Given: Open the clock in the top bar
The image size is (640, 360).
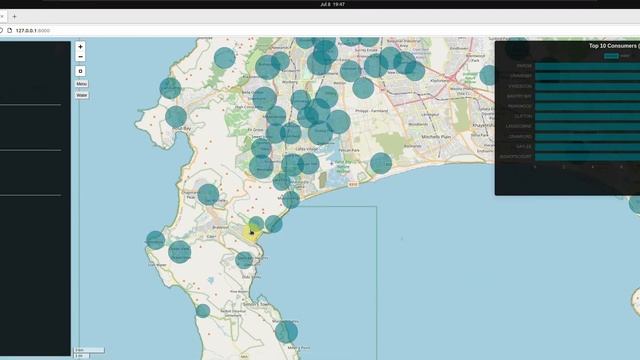Looking at the screenshot, I should click(x=333, y=4).
